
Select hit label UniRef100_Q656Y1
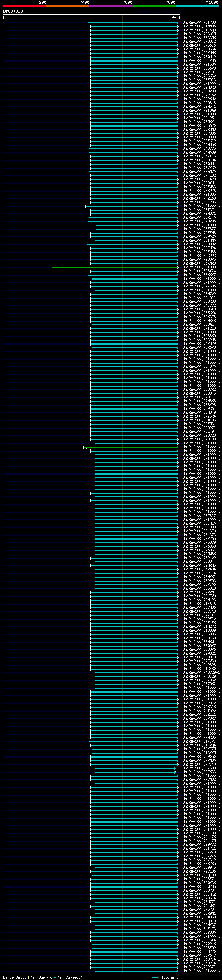click(x=199, y=122)
